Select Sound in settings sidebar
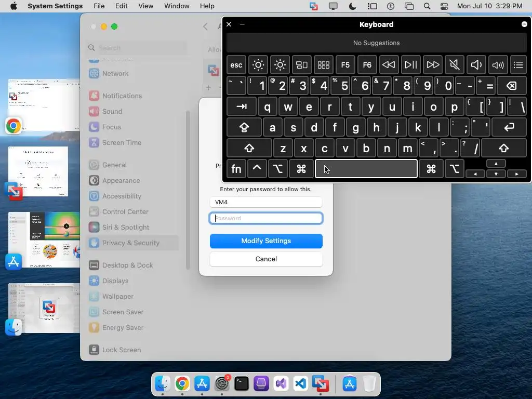This screenshot has width=532, height=399. click(132, 112)
